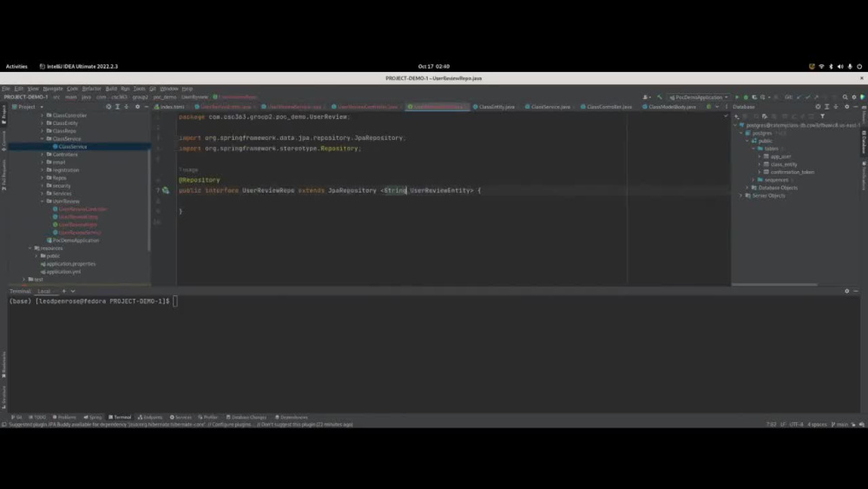Image resolution: width=868 pixels, height=489 pixels.
Task: Open the Services tool window
Action: [x=181, y=418]
